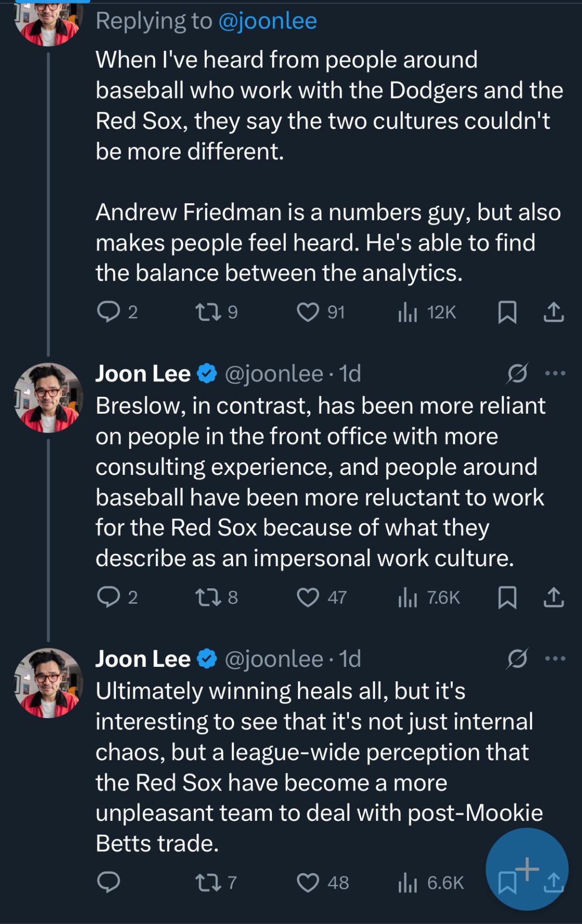Like the tweet with 47 likes

tap(308, 598)
